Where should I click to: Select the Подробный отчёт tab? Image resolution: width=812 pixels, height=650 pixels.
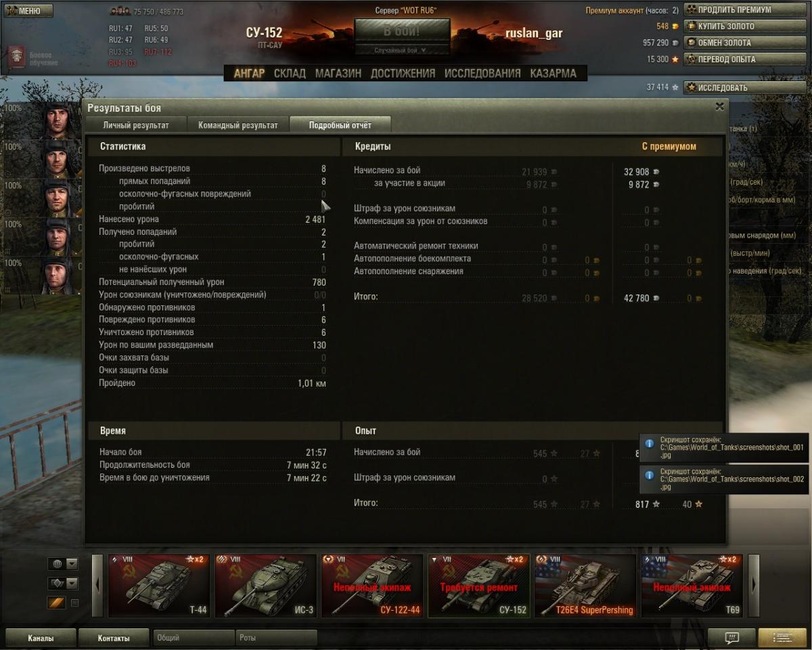click(x=340, y=125)
